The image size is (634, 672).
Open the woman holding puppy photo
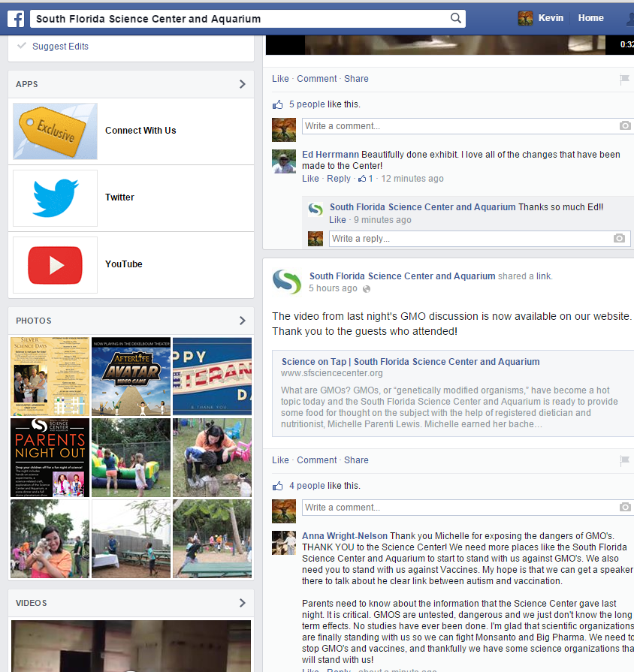tap(50, 538)
